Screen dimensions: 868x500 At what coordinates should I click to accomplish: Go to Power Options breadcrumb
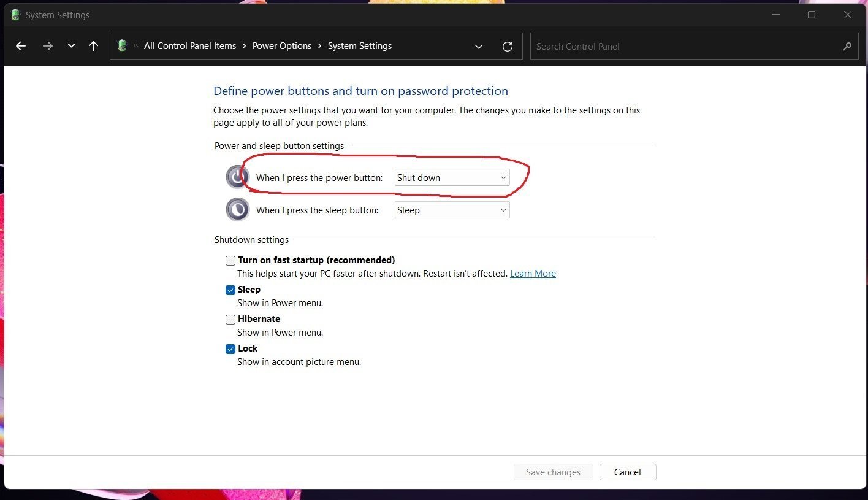[282, 46]
